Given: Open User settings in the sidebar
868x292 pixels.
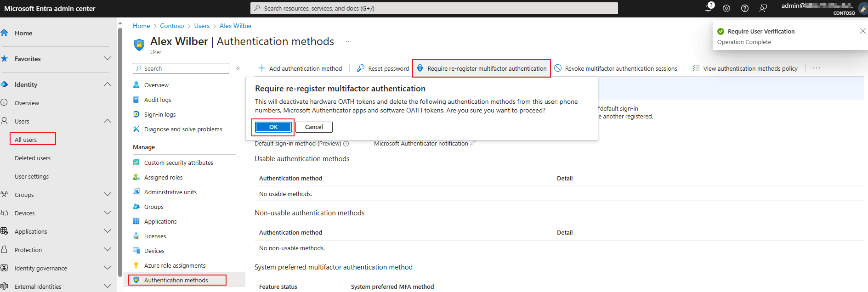Looking at the screenshot, I should click(32, 176).
